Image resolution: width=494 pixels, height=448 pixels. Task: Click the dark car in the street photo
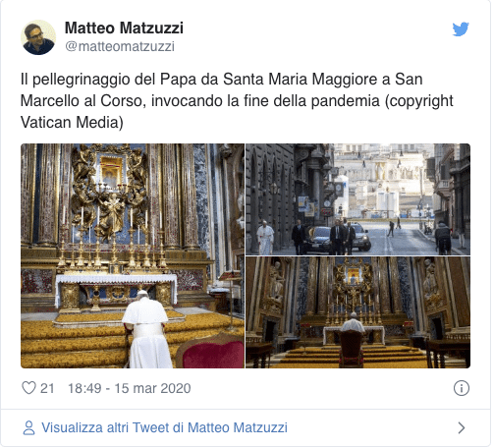click(x=319, y=239)
